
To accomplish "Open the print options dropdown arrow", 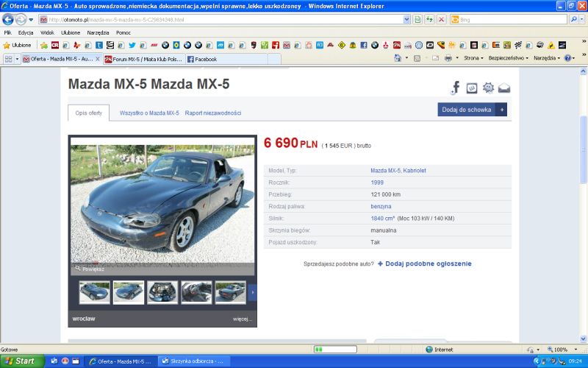I will pyautogui.click(x=456, y=58).
